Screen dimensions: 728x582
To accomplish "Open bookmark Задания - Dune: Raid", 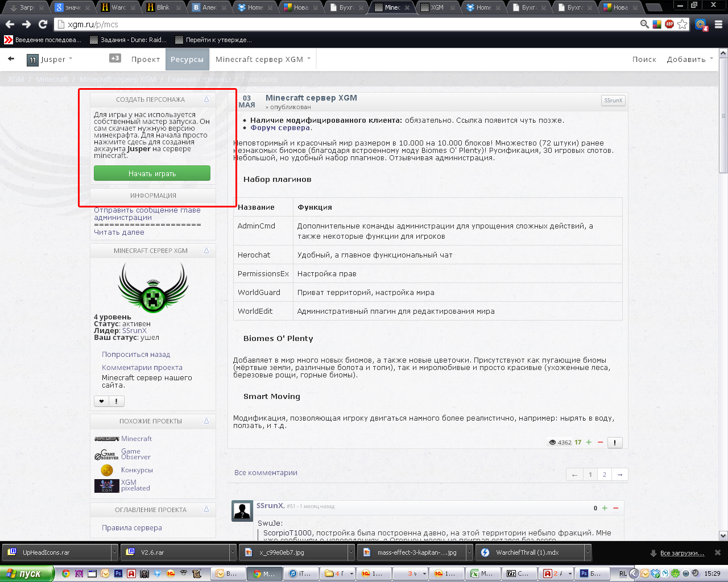I will click(x=129, y=40).
